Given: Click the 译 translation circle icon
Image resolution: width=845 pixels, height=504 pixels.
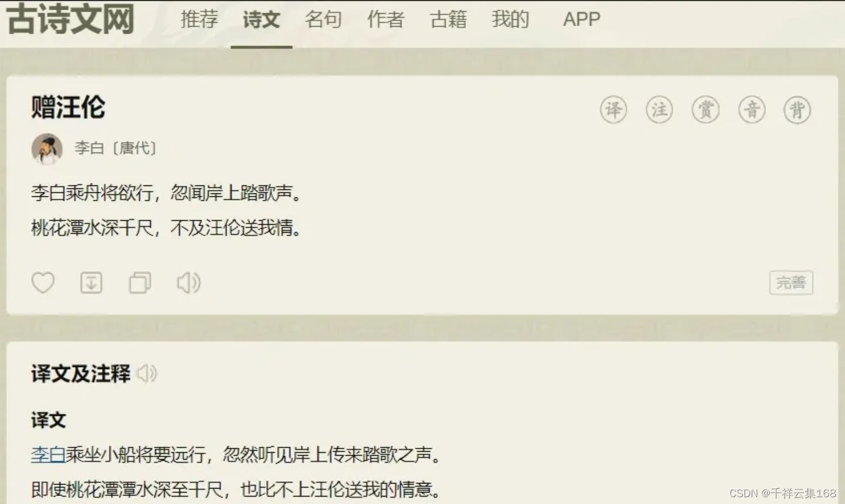Looking at the screenshot, I should tap(613, 110).
